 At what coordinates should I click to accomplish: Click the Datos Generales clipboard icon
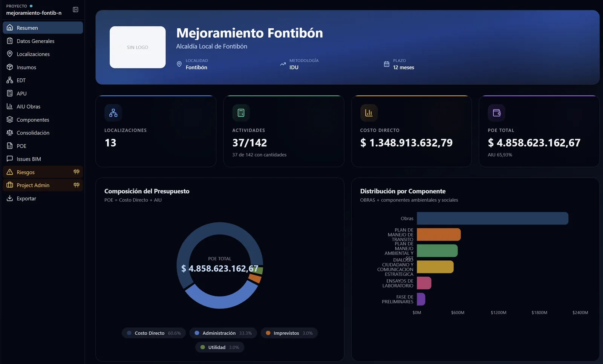point(10,41)
